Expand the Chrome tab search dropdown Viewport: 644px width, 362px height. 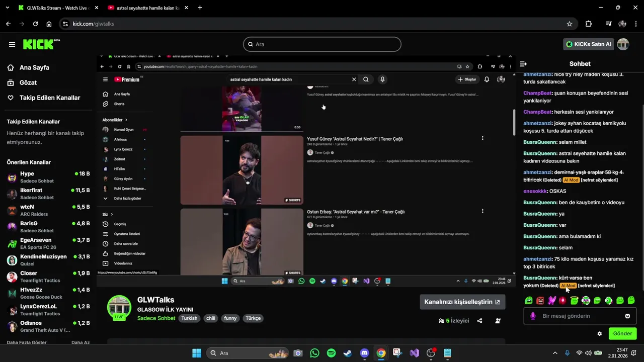coord(8,8)
